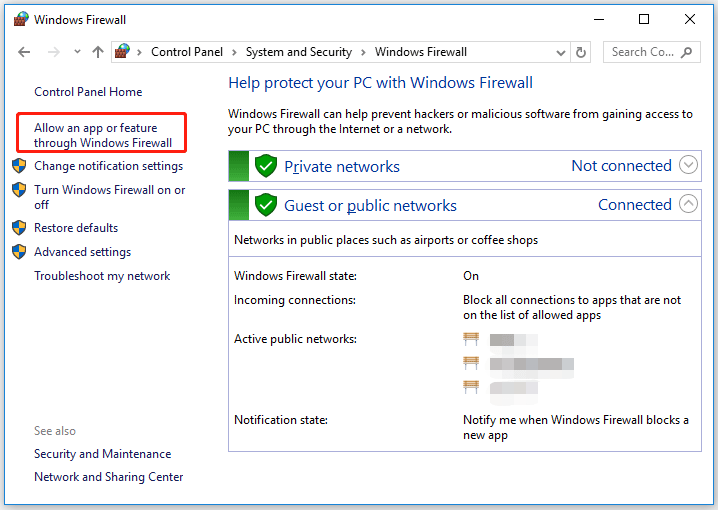Click the Back navigation arrow
The image size is (718, 510).
pos(24,52)
